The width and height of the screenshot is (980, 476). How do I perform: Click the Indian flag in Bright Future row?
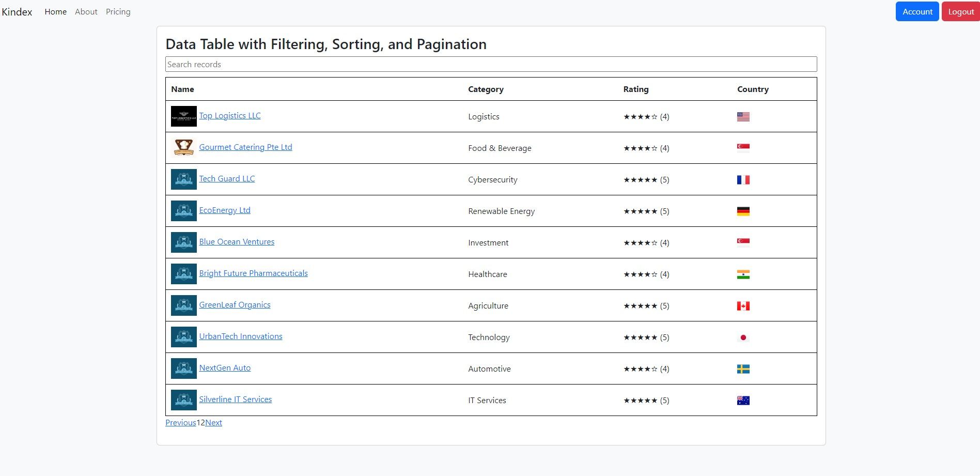tap(743, 274)
